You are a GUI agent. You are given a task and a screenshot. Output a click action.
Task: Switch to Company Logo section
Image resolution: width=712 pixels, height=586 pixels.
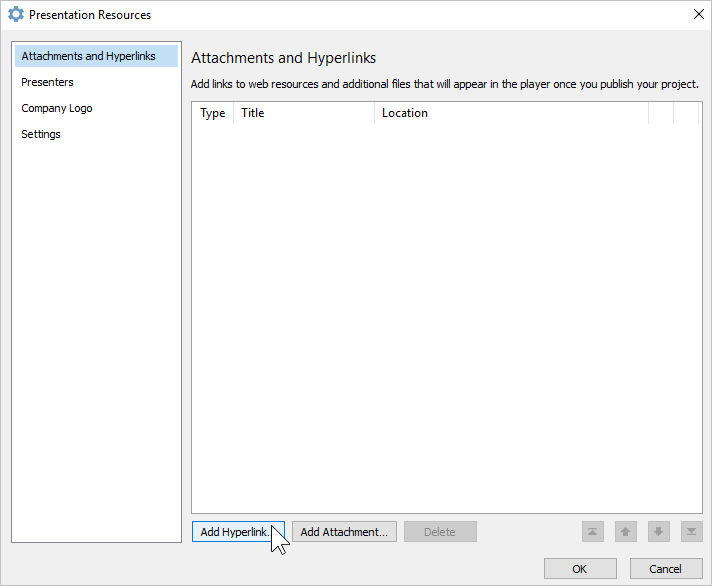point(96,108)
